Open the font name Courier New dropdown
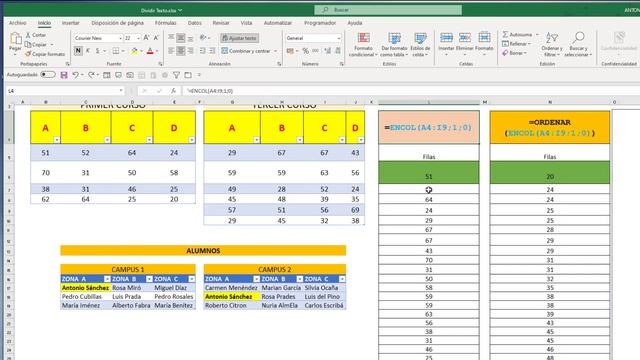Viewport: 640px width, 360px height. tap(120, 38)
